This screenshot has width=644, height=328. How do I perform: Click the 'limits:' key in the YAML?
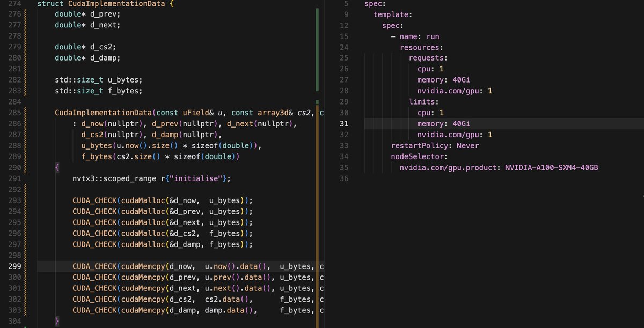tap(424, 102)
